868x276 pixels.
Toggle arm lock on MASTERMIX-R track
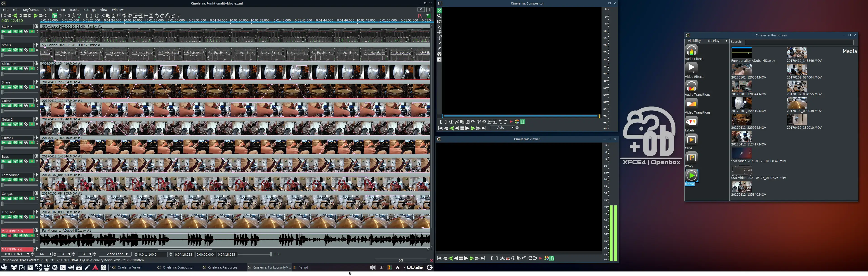click(10, 236)
